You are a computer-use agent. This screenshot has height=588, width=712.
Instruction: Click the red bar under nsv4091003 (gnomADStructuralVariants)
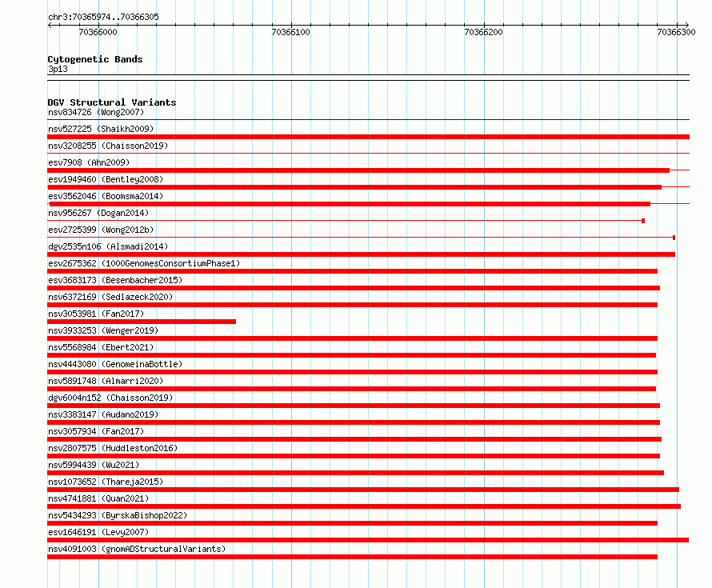pos(352,557)
